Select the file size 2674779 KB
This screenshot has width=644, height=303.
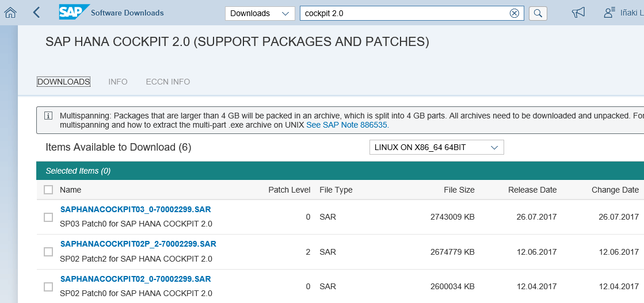pyautogui.click(x=452, y=252)
